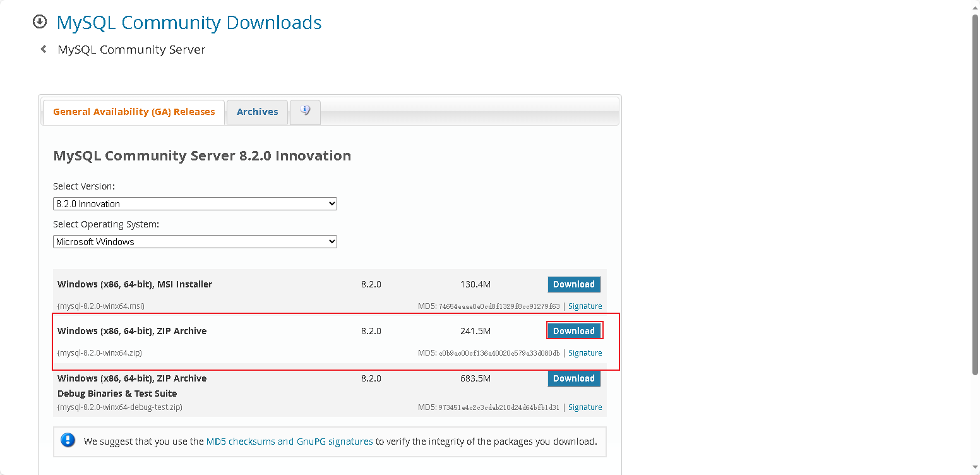Screen dimensions: 980x475
Task: Follow the MD5 checksums and GnuPG signatures link
Action: click(289, 442)
